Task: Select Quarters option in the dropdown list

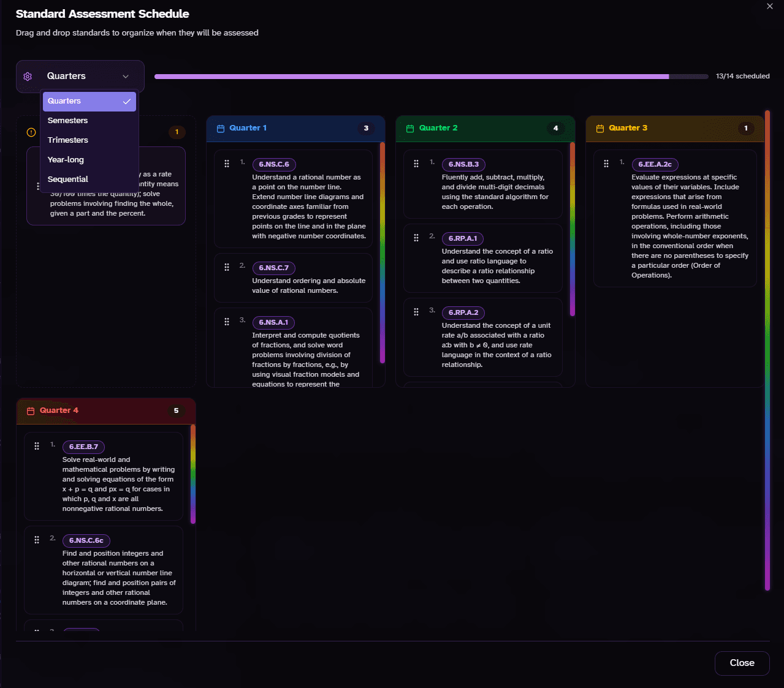Action: [89, 101]
